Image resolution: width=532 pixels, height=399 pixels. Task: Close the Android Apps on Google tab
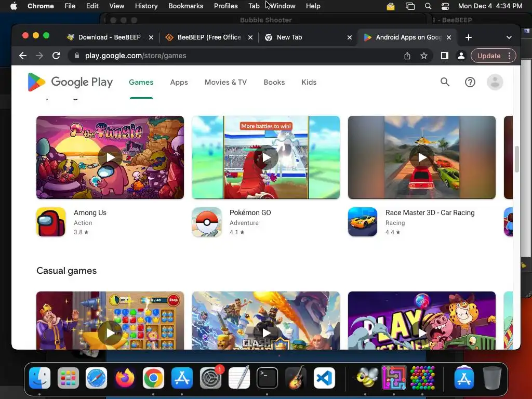click(x=448, y=37)
